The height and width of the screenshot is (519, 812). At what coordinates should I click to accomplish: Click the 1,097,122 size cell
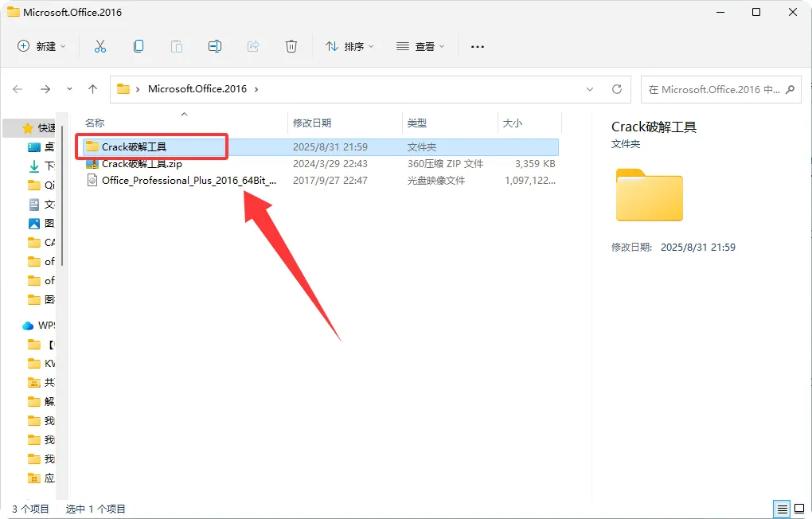coord(530,180)
